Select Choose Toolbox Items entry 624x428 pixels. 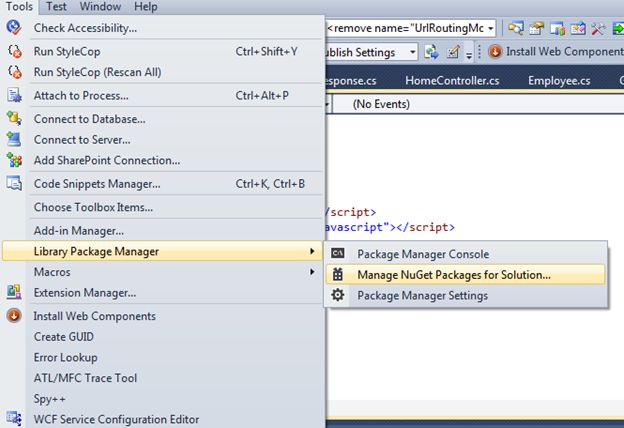(93, 207)
